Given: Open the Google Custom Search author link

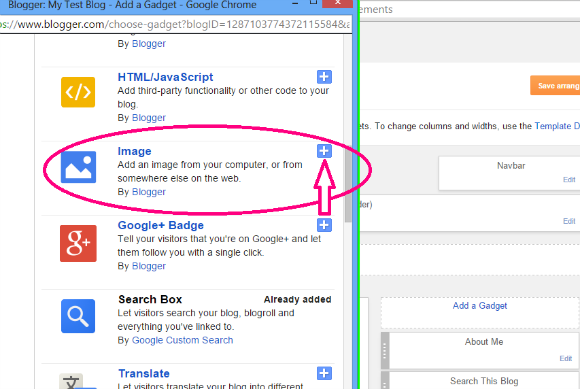Looking at the screenshot, I should click(x=182, y=340).
